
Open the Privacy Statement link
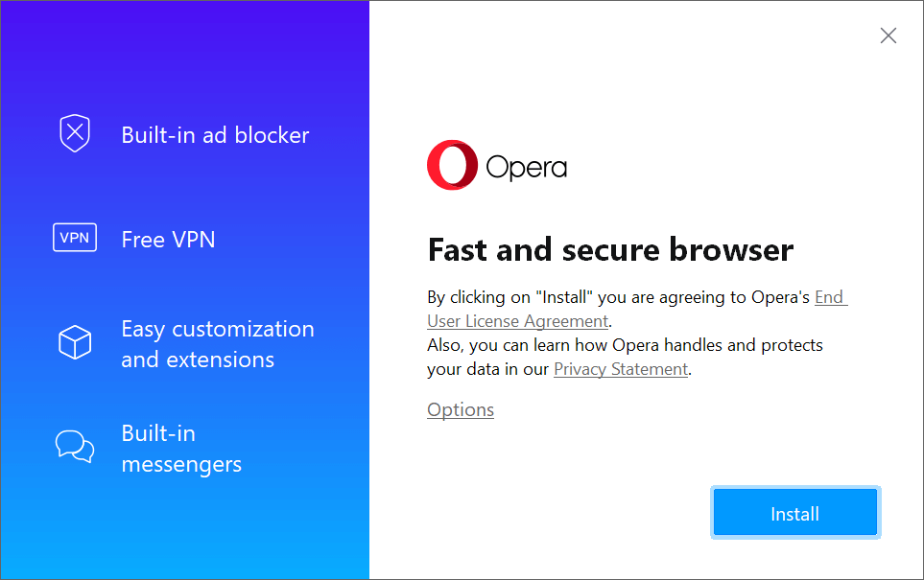(620, 368)
